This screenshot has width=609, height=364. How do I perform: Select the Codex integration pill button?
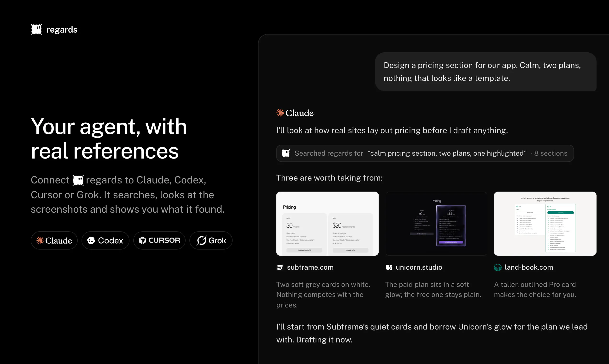105,240
